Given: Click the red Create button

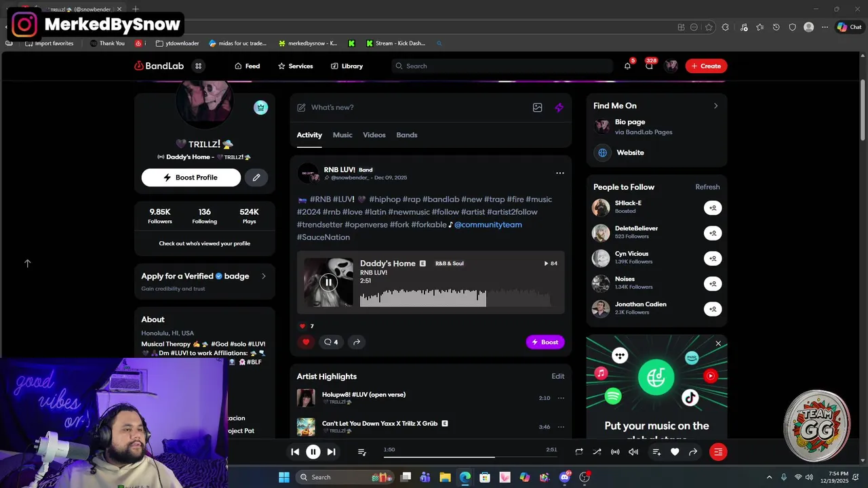Looking at the screenshot, I should pyautogui.click(x=706, y=66).
